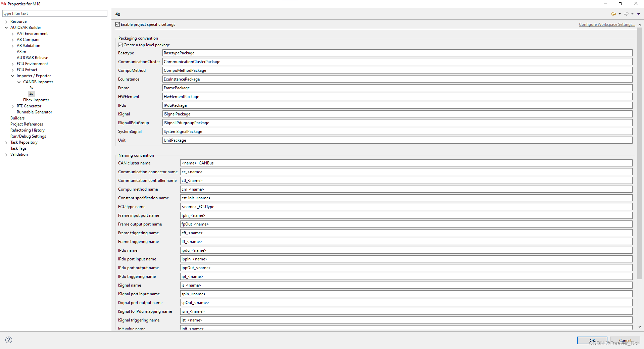Select the Fibex Importer tree item

pyautogui.click(x=36, y=100)
